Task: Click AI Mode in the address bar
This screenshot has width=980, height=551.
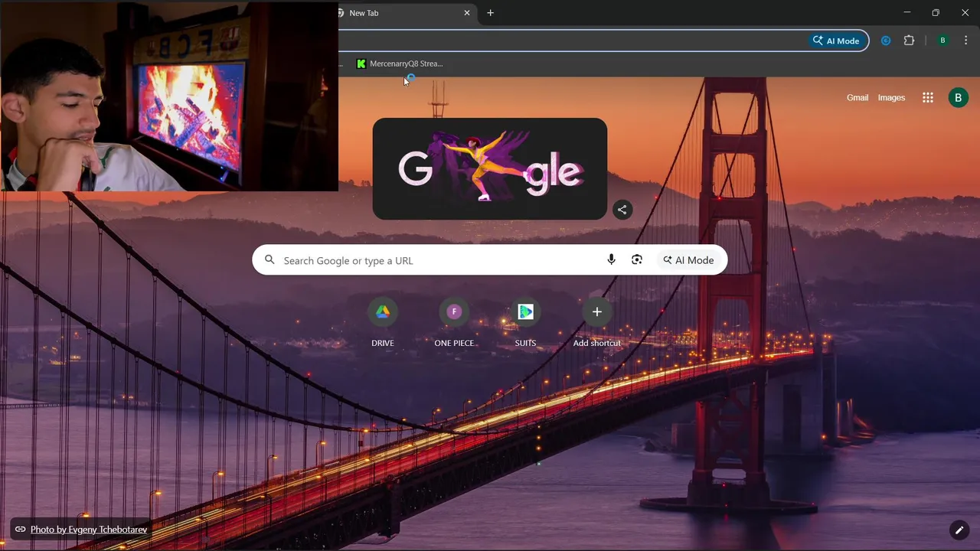Action: coord(836,41)
